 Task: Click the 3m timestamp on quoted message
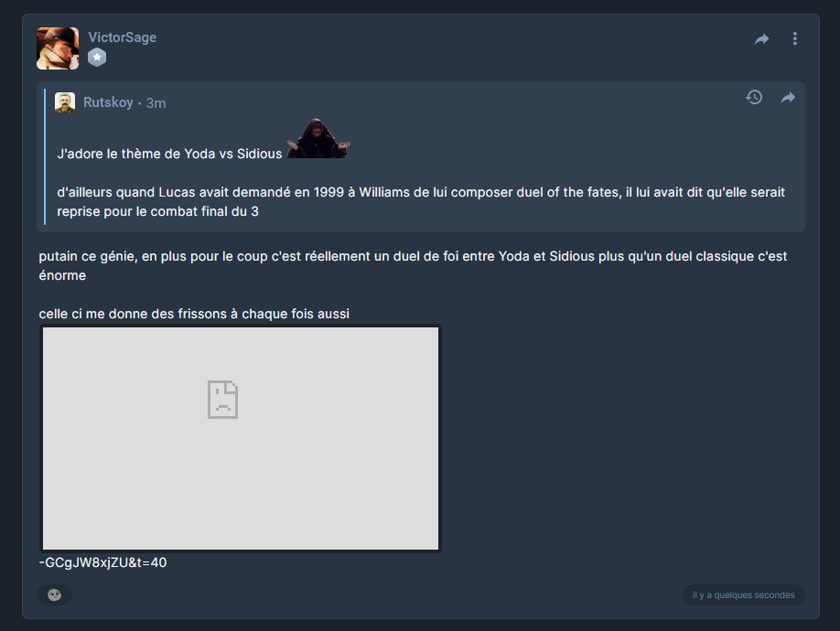click(x=156, y=102)
